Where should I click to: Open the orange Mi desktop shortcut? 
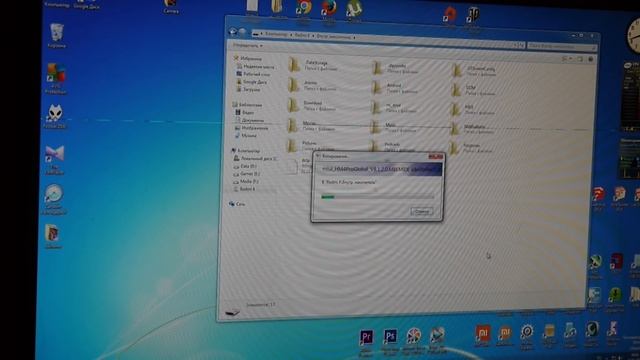pyautogui.click(x=504, y=336)
